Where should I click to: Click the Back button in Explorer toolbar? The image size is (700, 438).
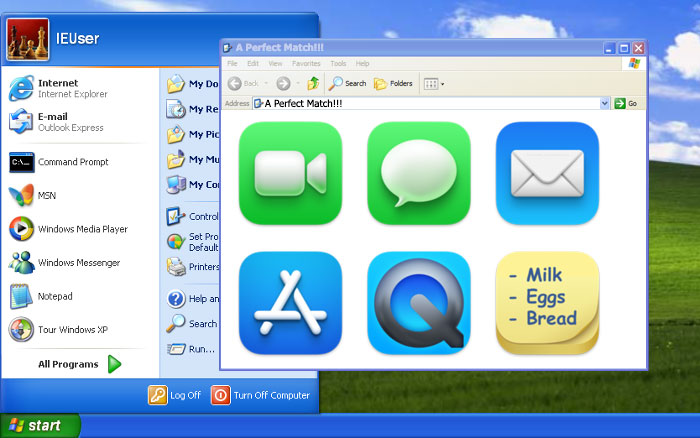[x=243, y=83]
